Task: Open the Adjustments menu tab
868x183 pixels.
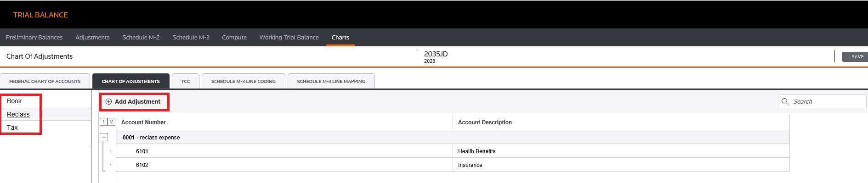Action: point(92,38)
